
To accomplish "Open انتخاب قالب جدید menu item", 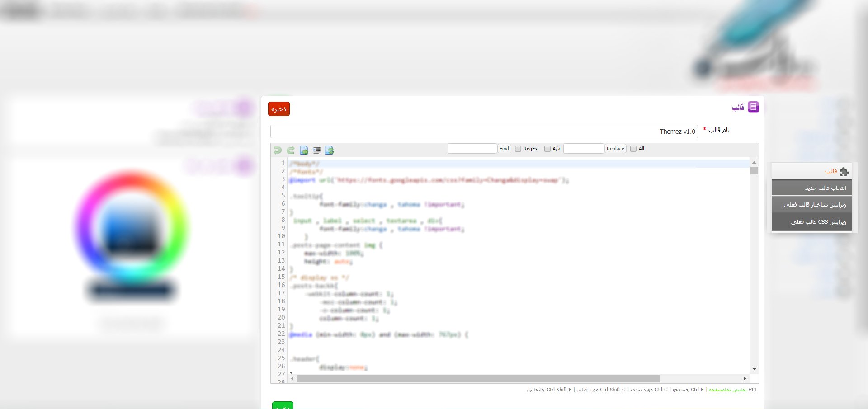I will (x=811, y=188).
